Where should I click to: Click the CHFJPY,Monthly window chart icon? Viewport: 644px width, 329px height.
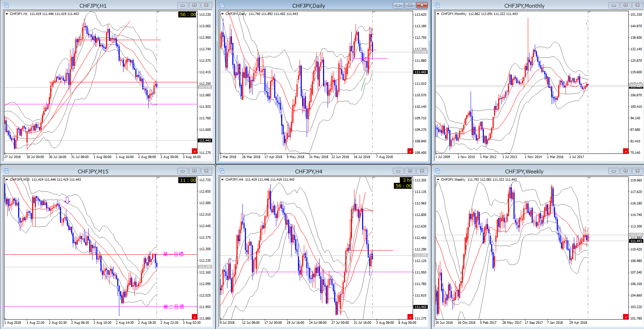[x=437, y=5]
